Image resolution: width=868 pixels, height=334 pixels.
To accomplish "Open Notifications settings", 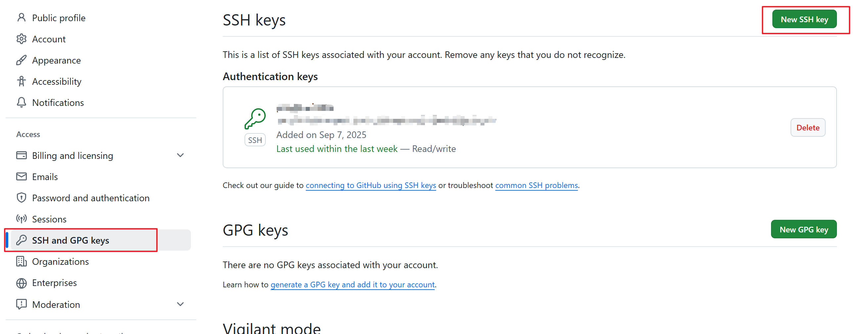I will (x=58, y=103).
